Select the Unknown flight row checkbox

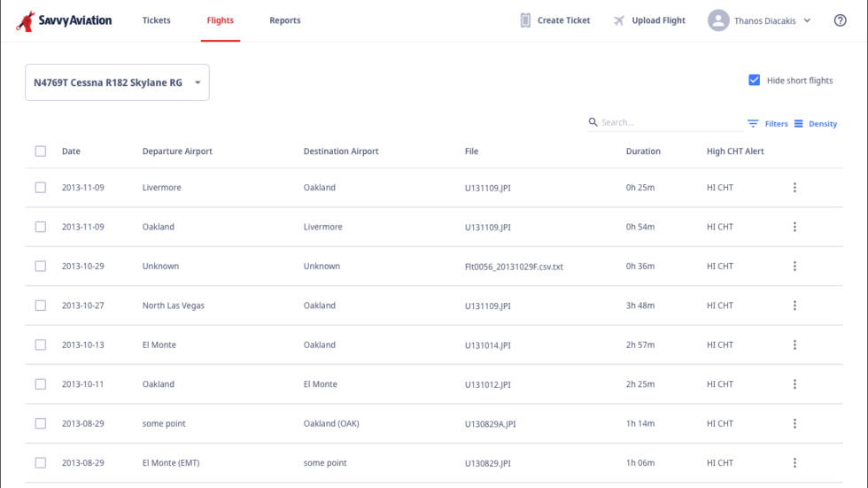[x=41, y=267]
